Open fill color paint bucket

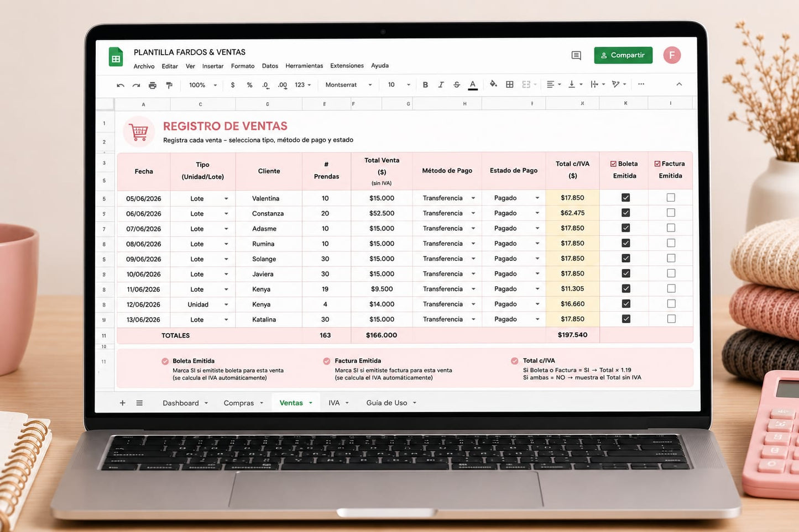(x=493, y=84)
